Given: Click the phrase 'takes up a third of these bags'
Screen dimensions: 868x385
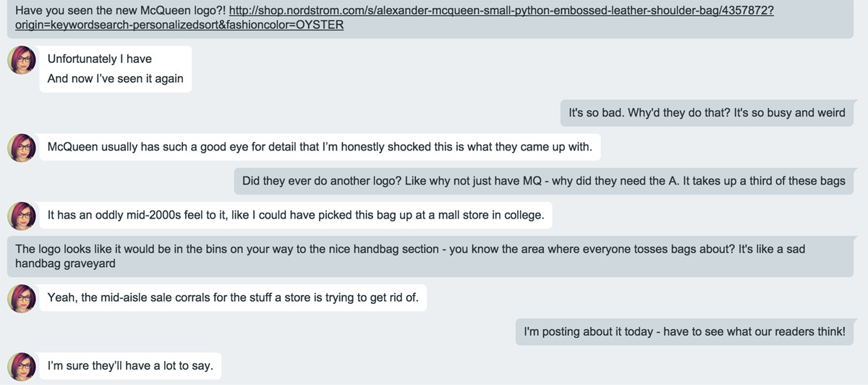Looking at the screenshot, I should pyautogui.click(x=764, y=182).
